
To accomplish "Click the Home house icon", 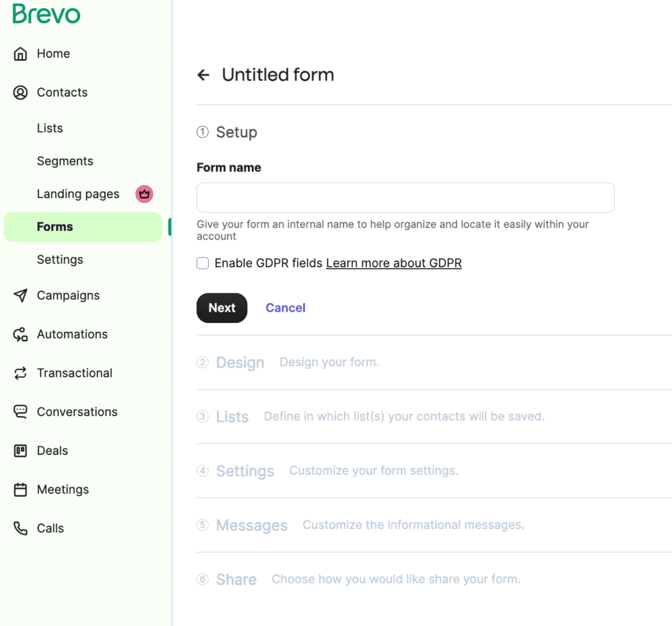I will coord(20,54).
